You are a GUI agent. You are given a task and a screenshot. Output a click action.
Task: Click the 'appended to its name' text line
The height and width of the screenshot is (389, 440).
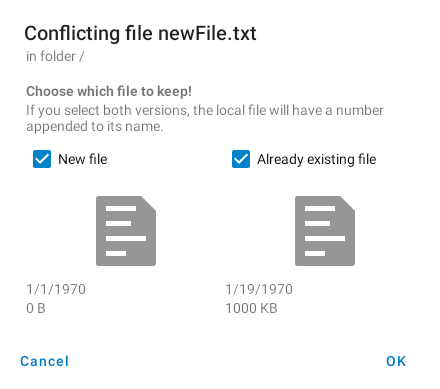(x=95, y=126)
